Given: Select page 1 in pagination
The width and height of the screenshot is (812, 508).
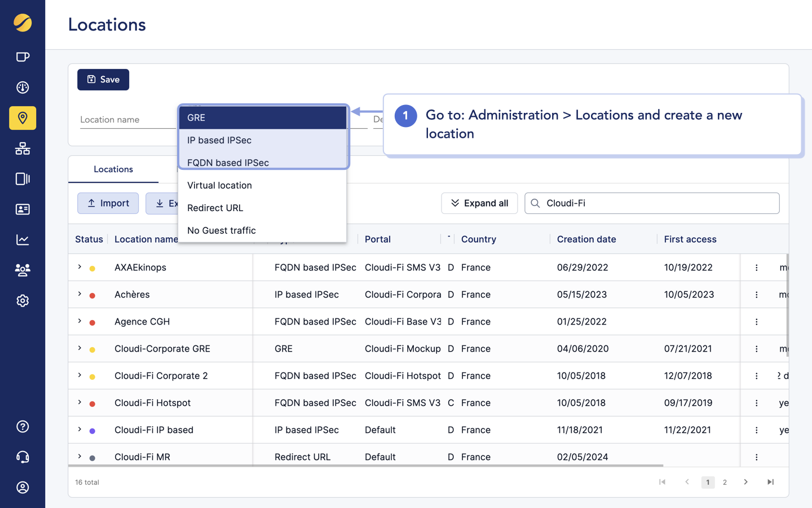Looking at the screenshot, I should pos(708,482).
